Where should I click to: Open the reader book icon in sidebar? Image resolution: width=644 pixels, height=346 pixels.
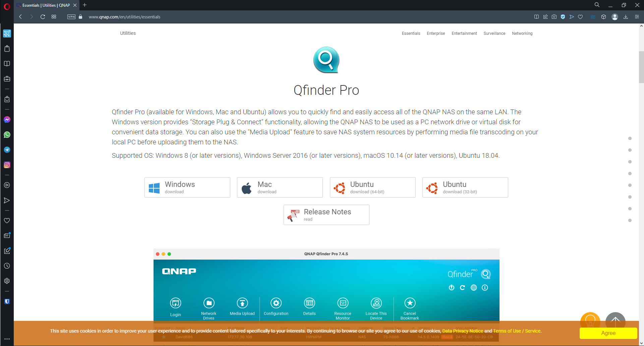click(7, 64)
